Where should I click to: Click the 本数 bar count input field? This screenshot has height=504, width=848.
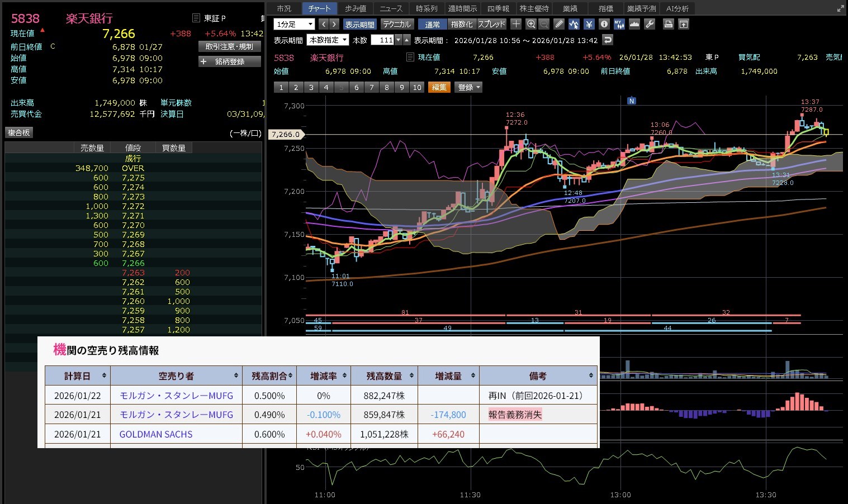coord(383,40)
